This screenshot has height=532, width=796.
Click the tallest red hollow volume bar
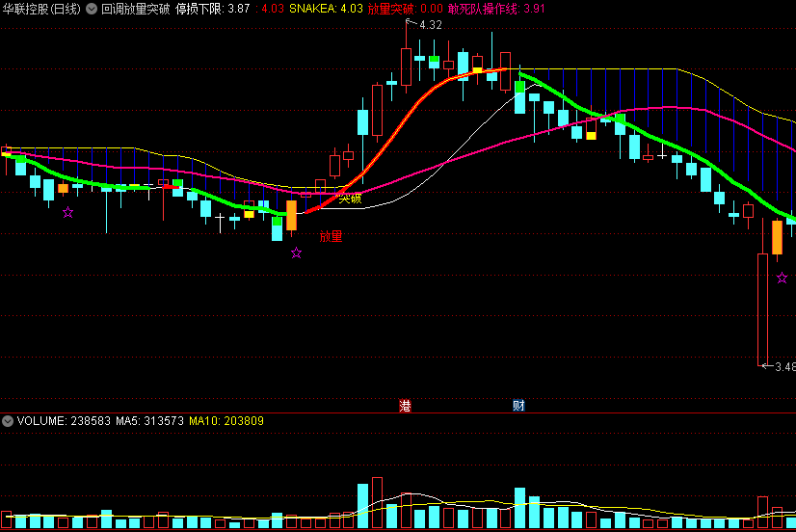click(377, 502)
